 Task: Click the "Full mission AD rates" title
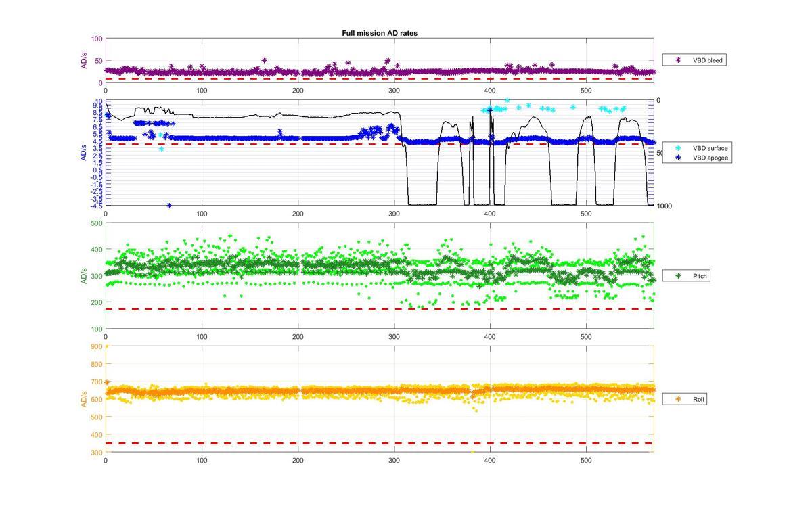tap(380, 33)
